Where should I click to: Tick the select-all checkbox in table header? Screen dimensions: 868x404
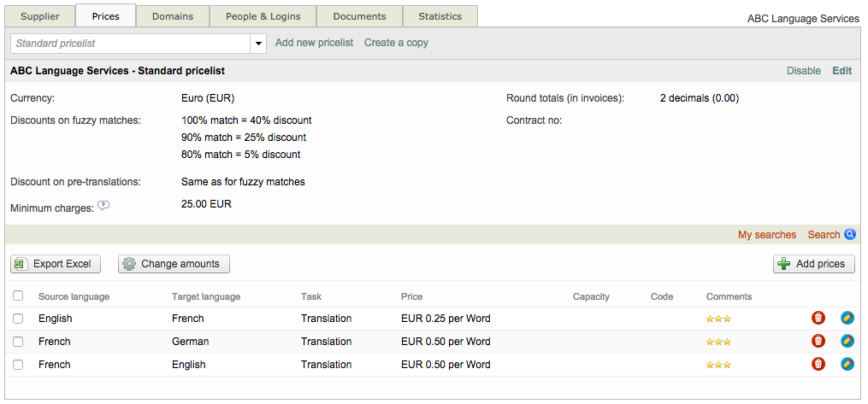(19, 296)
